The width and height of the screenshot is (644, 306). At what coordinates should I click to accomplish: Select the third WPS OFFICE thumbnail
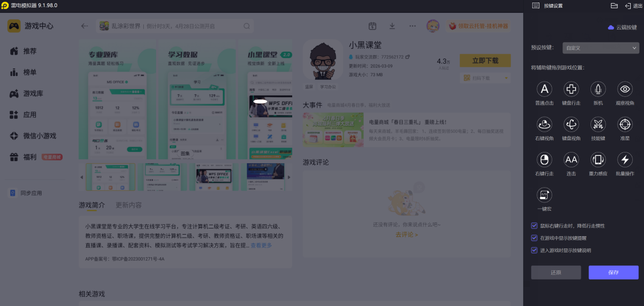point(215,177)
